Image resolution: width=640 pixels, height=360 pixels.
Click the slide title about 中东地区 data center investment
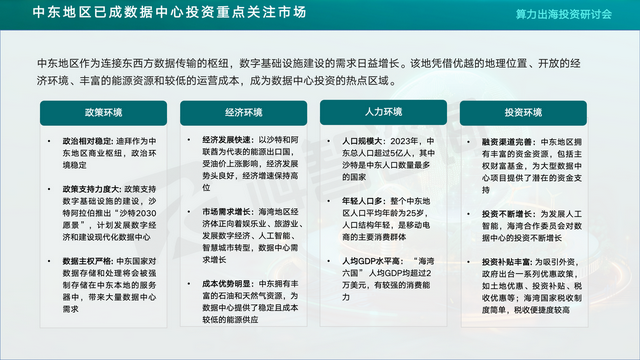pyautogui.click(x=169, y=12)
